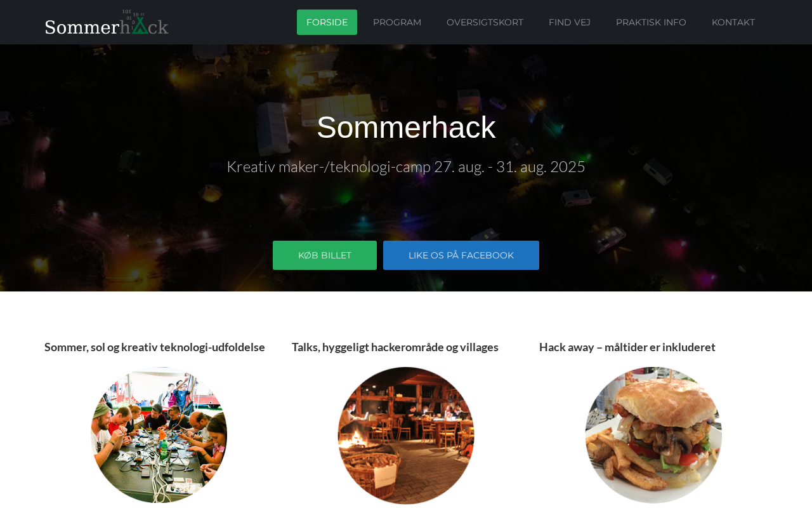The height and width of the screenshot is (508, 812).
Task: Open the barn hacker area circular photo
Action: pos(406,436)
